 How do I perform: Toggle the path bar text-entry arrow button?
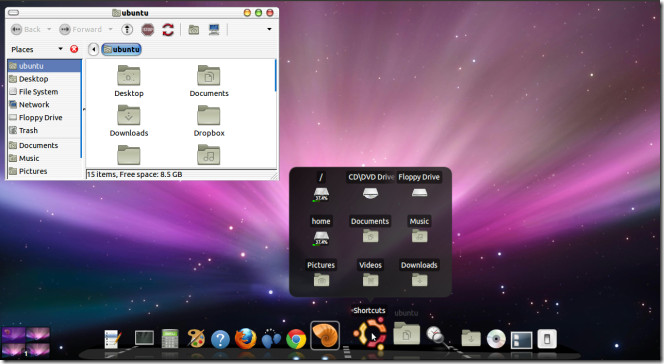click(x=93, y=50)
